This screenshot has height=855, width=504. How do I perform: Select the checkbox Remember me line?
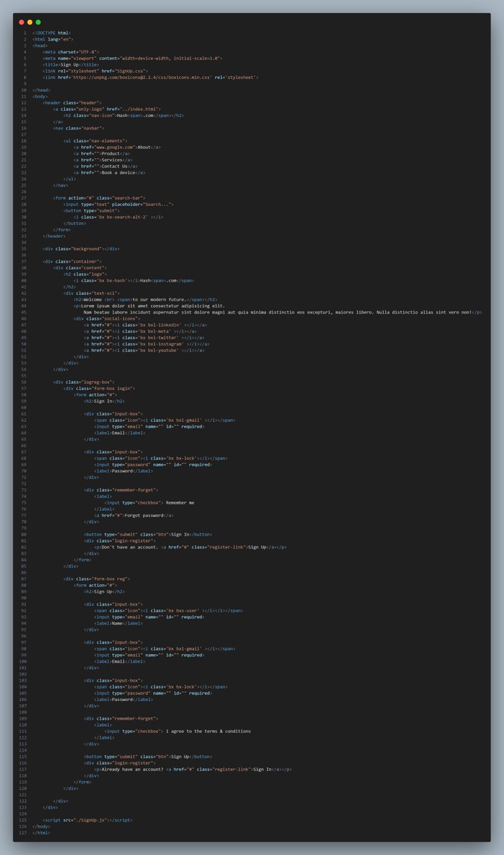point(149,503)
